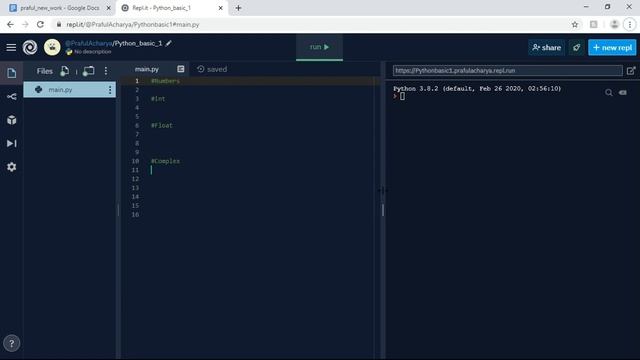The width and height of the screenshot is (640, 360).
Task: Click the Repl.it spiral logo
Action: 30,48
